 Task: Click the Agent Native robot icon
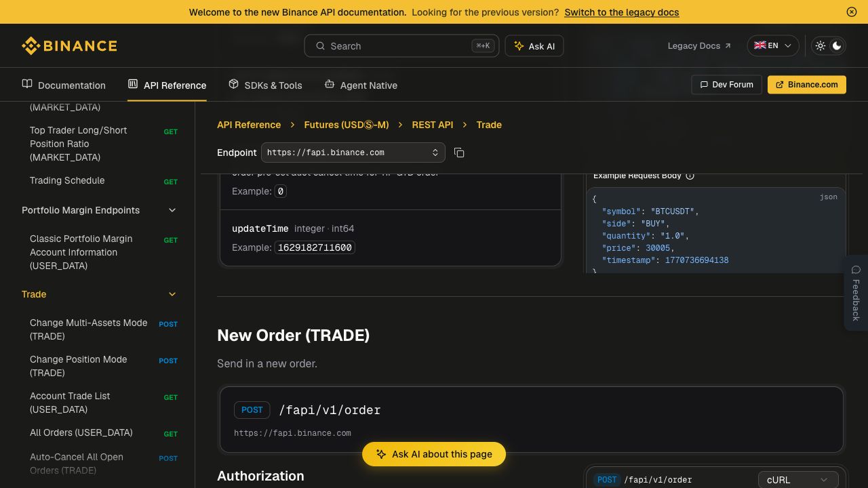(x=330, y=84)
